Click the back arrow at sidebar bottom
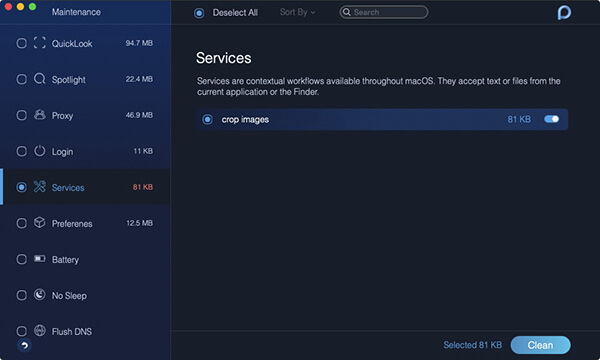The width and height of the screenshot is (600, 360). point(24,345)
